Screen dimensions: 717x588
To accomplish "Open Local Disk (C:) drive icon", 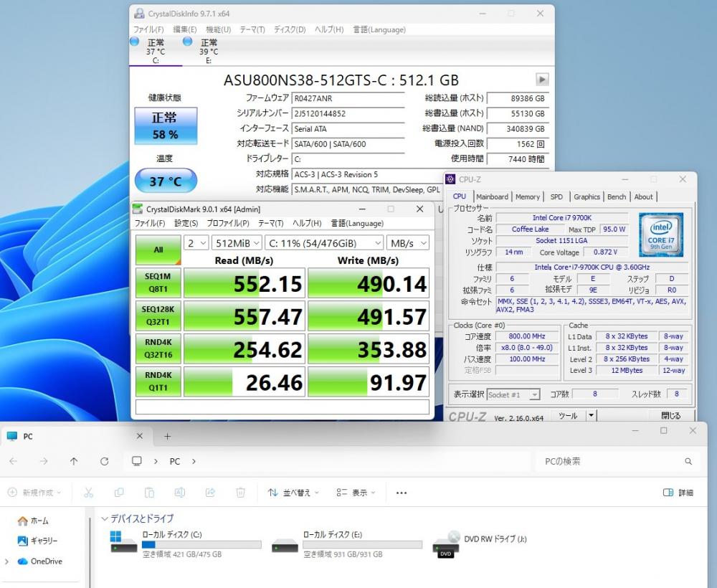I will click(123, 542).
